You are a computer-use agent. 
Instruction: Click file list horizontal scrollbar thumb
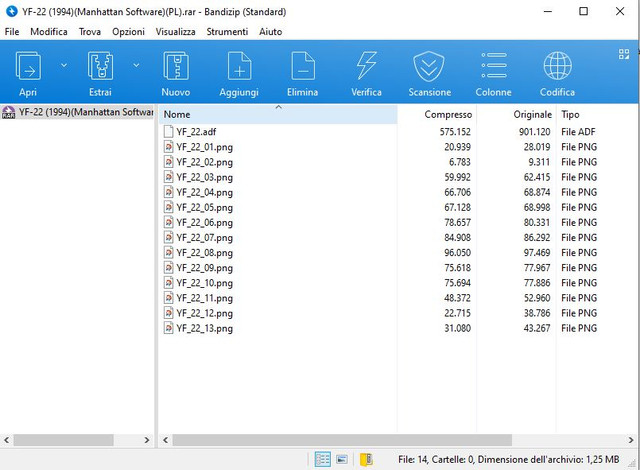pos(342,440)
